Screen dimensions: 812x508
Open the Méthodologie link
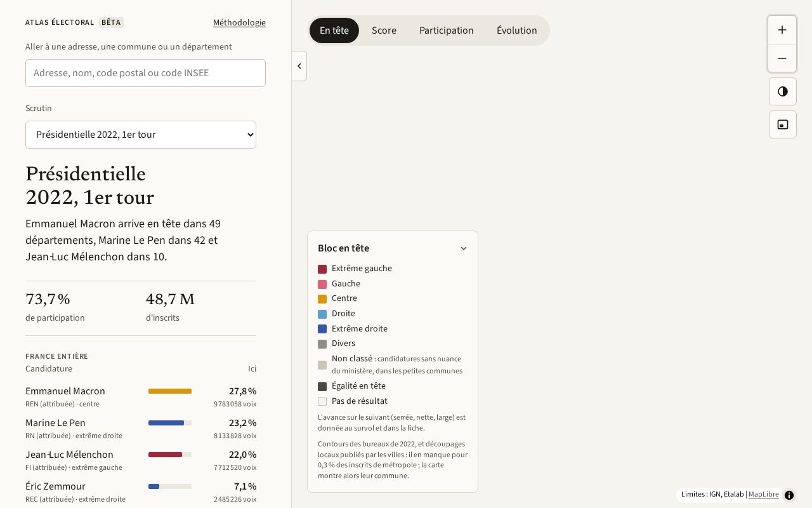pyautogui.click(x=239, y=22)
